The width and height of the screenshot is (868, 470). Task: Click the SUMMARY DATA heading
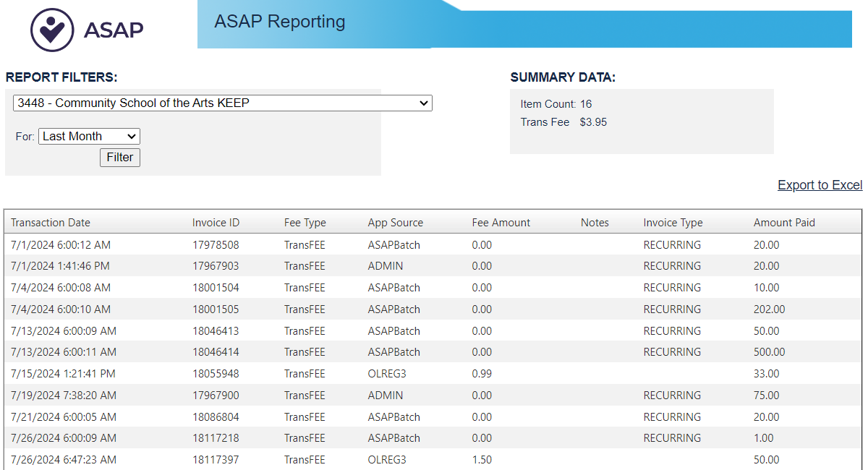563,77
